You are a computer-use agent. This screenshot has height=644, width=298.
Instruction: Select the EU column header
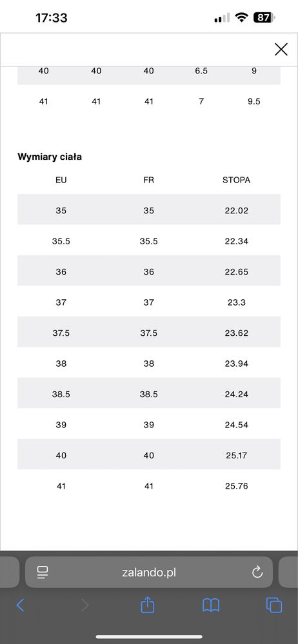[61, 180]
